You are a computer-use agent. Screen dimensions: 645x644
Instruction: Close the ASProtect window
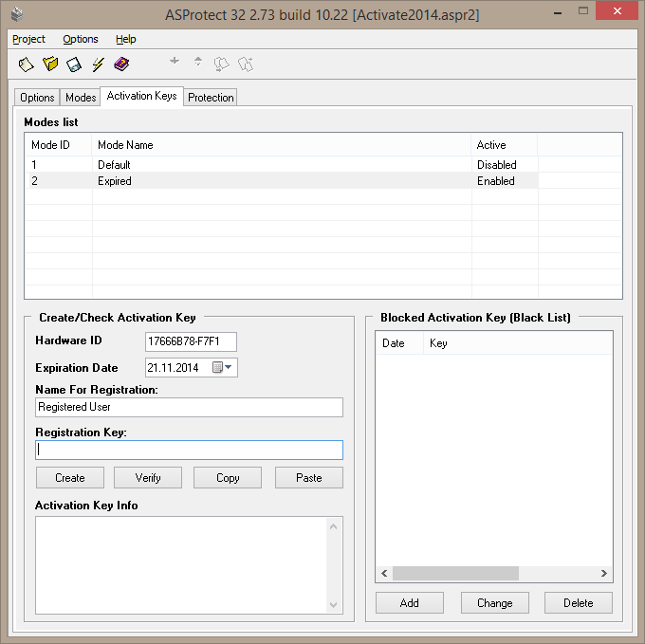(x=617, y=11)
